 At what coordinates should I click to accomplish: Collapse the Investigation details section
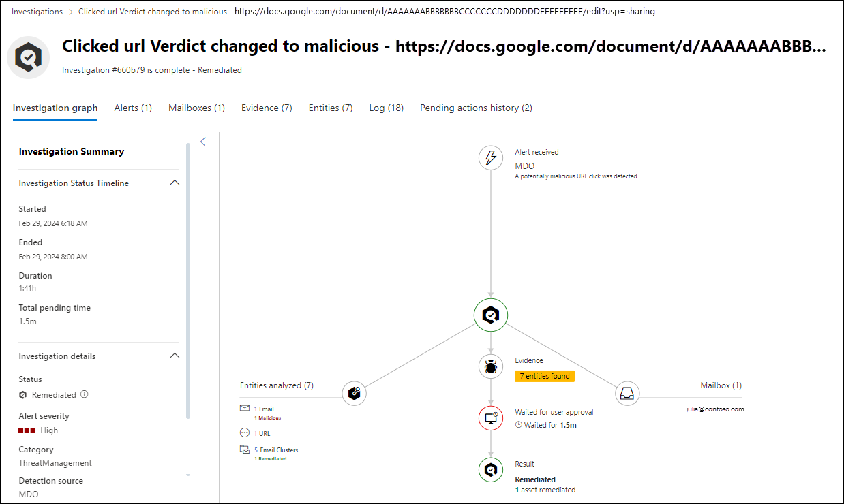(x=175, y=356)
